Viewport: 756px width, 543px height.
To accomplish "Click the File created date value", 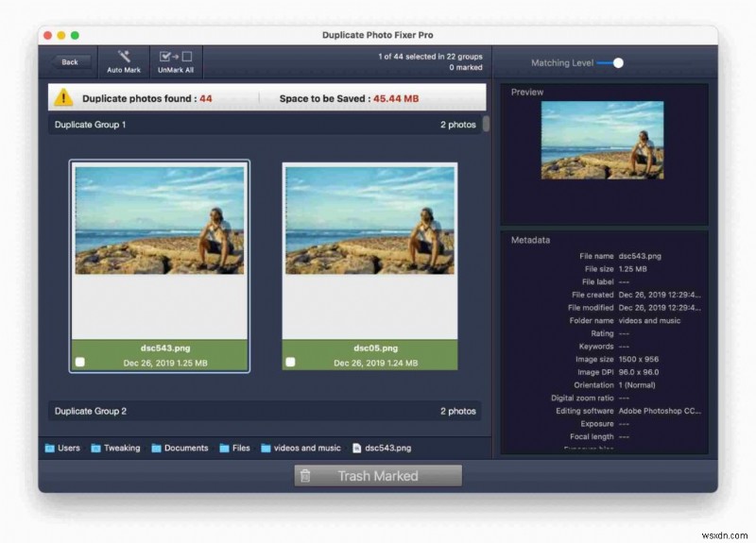I will click(x=660, y=295).
